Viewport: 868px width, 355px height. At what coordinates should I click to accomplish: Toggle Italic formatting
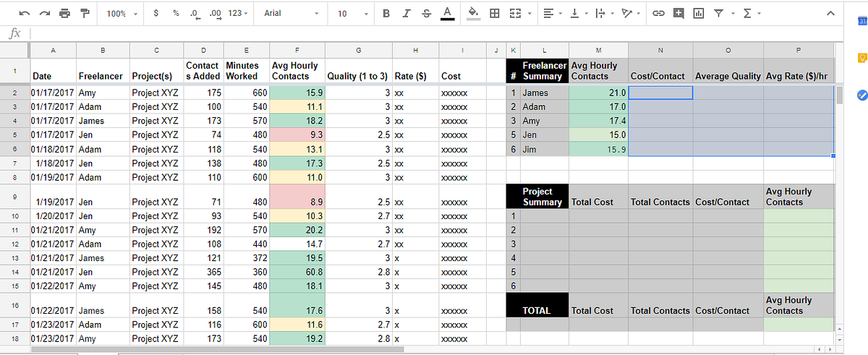[407, 14]
